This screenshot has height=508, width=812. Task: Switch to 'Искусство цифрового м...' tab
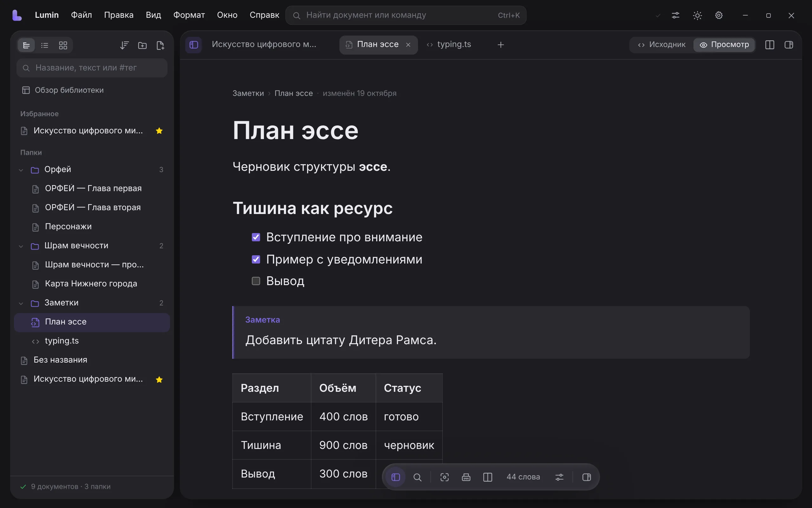(264, 45)
